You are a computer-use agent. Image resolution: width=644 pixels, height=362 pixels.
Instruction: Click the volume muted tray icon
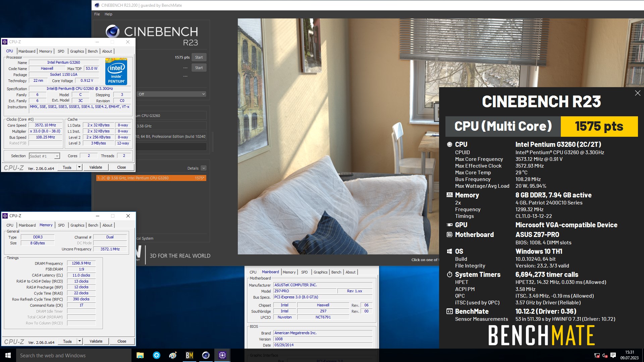[x=605, y=355]
